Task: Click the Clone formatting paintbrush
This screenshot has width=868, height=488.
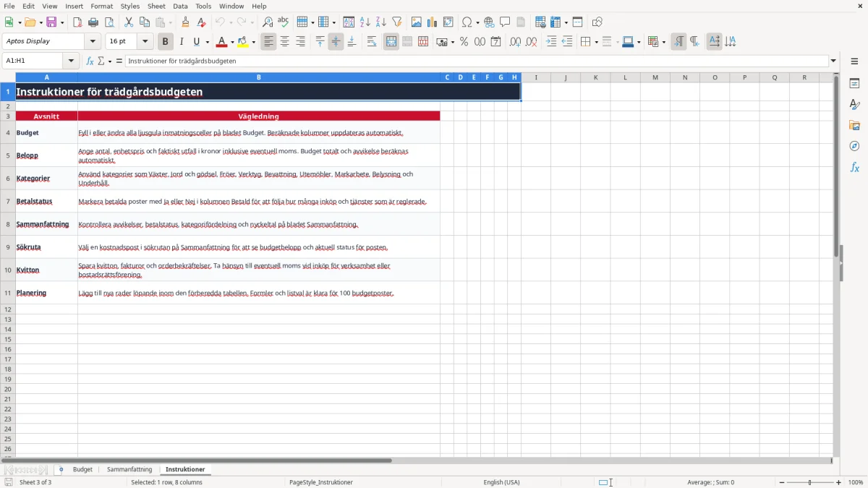Action: point(185,22)
